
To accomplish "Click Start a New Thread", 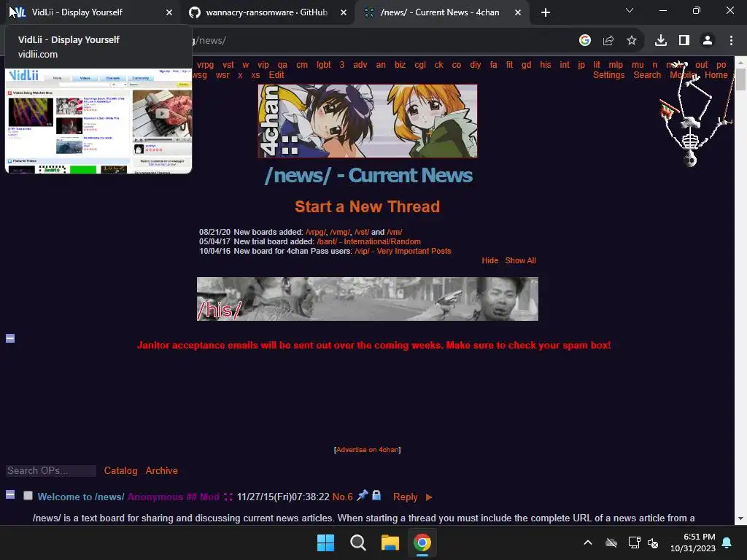I will click(x=367, y=206).
